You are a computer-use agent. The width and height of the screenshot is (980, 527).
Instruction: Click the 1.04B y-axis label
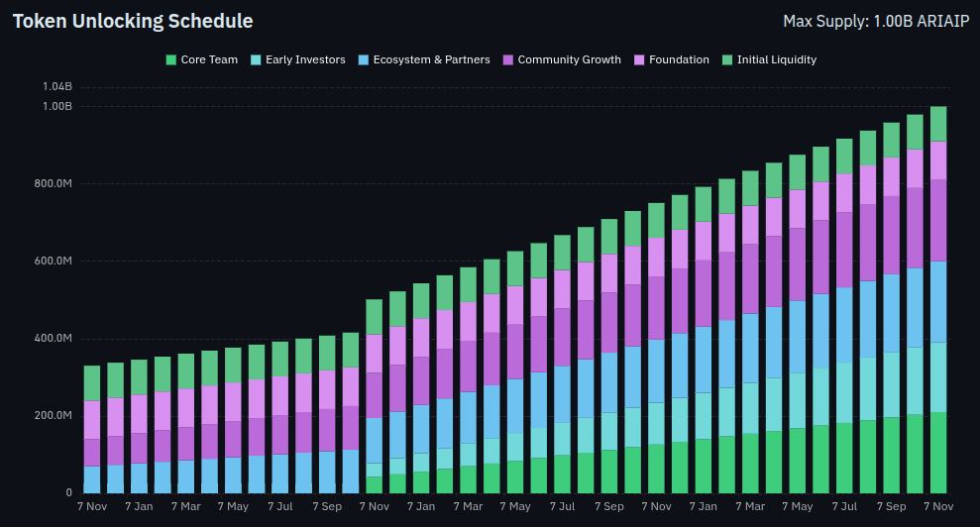pyautogui.click(x=56, y=87)
